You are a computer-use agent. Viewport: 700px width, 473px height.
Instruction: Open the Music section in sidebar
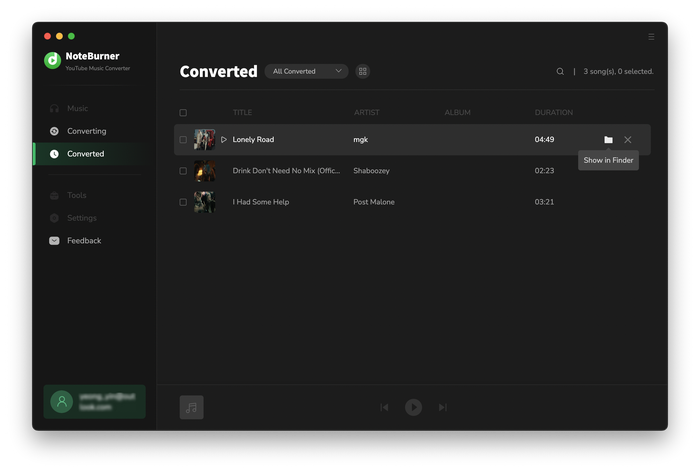click(77, 108)
